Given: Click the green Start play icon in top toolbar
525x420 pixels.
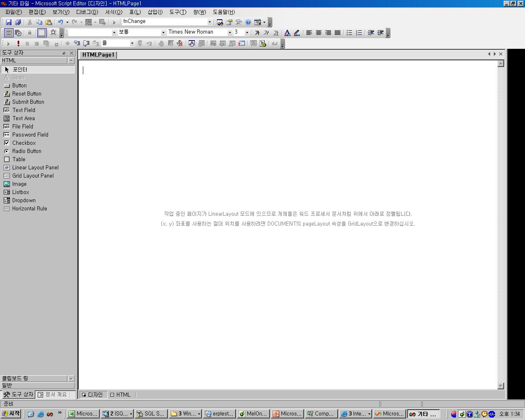Looking at the screenshot, I should (x=114, y=22).
